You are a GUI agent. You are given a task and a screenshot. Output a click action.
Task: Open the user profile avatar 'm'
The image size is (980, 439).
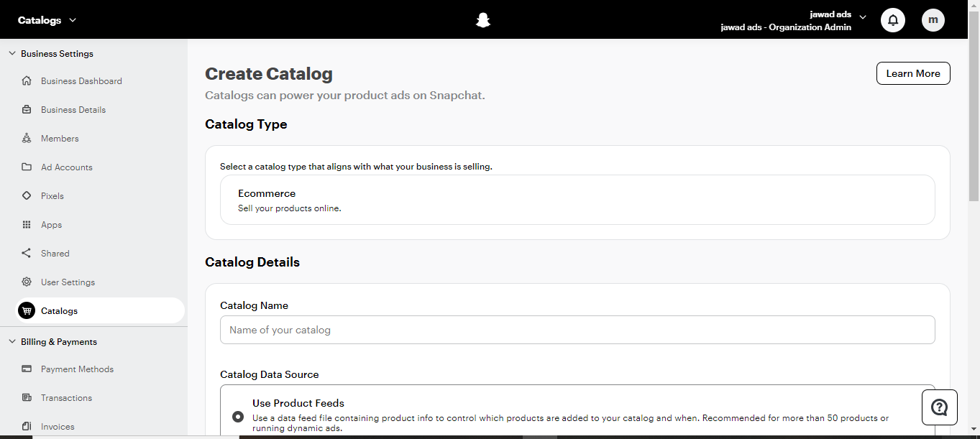[933, 20]
